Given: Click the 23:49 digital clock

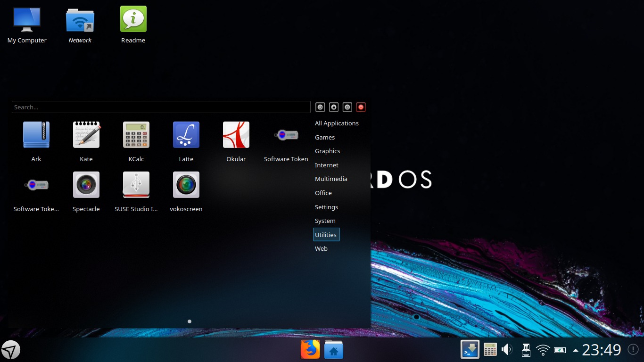Looking at the screenshot, I should pos(602,350).
